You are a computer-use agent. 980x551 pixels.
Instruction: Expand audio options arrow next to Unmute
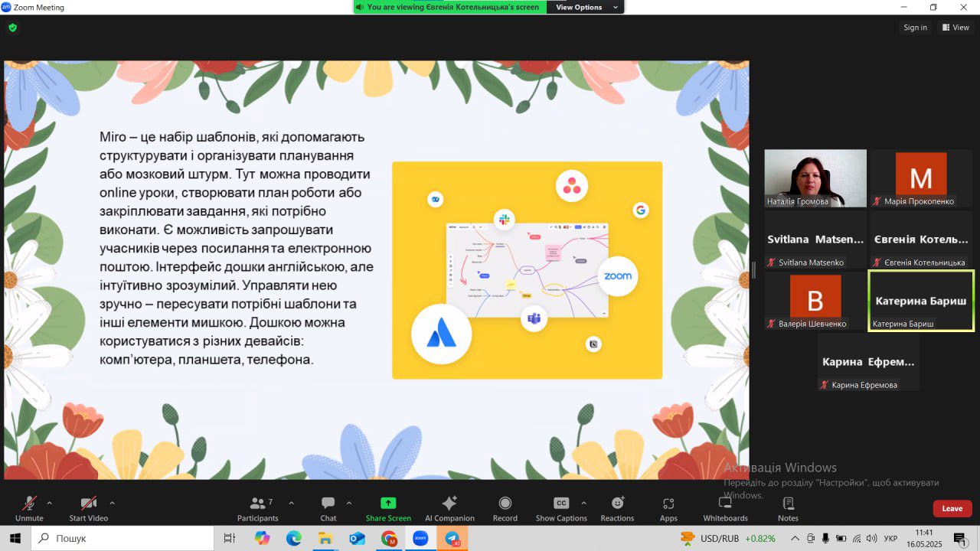(50, 503)
